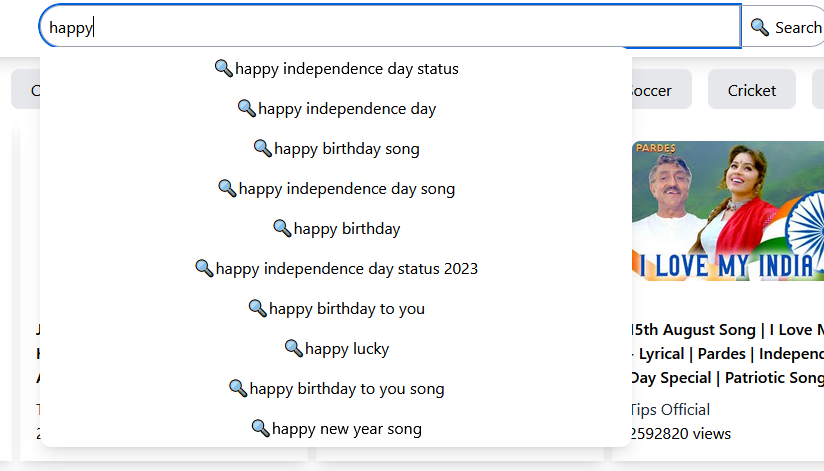This screenshot has height=471, width=824.
Task: Open the 'I Love My India' video thumbnail
Action: [728, 211]
